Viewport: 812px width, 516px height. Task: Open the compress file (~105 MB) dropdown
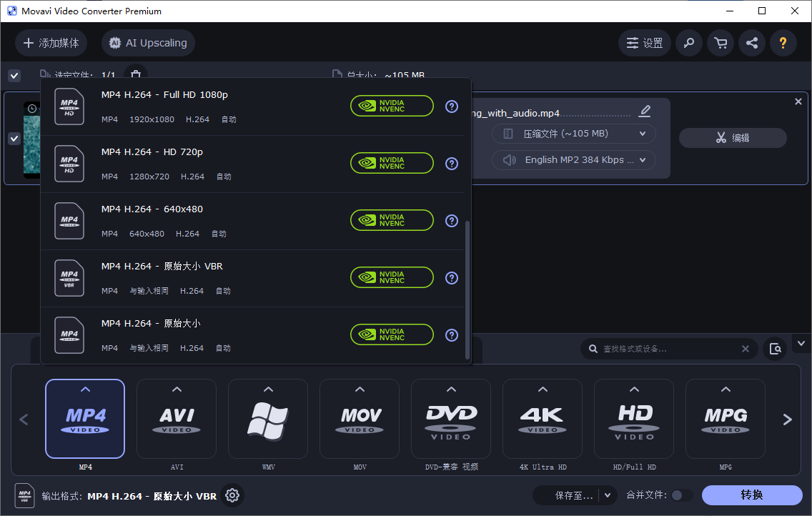click(x=574, y=134)
